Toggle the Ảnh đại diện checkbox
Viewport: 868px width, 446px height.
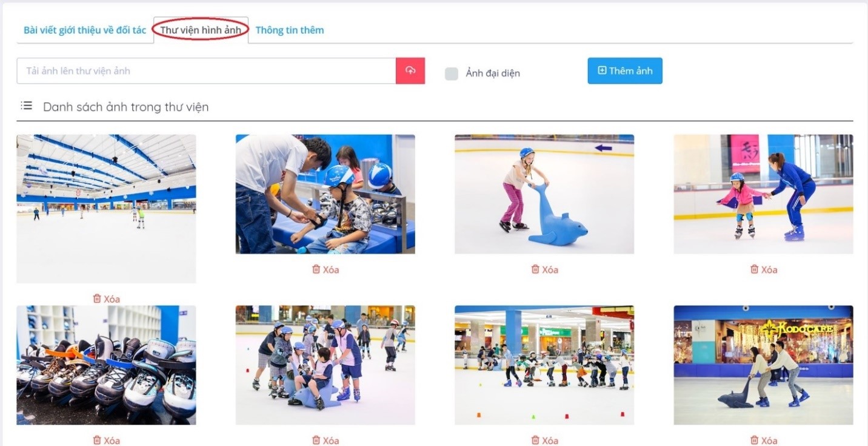[x=452, y=73]
